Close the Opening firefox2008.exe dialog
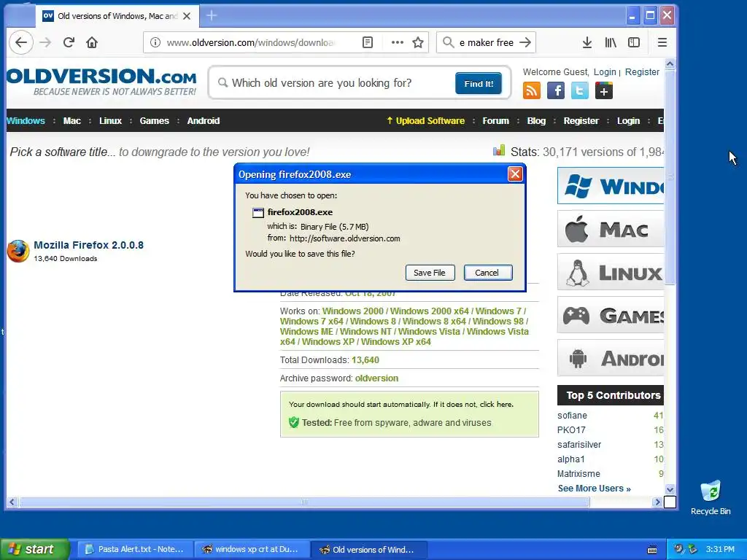The image size is (747, 560). 515,174
